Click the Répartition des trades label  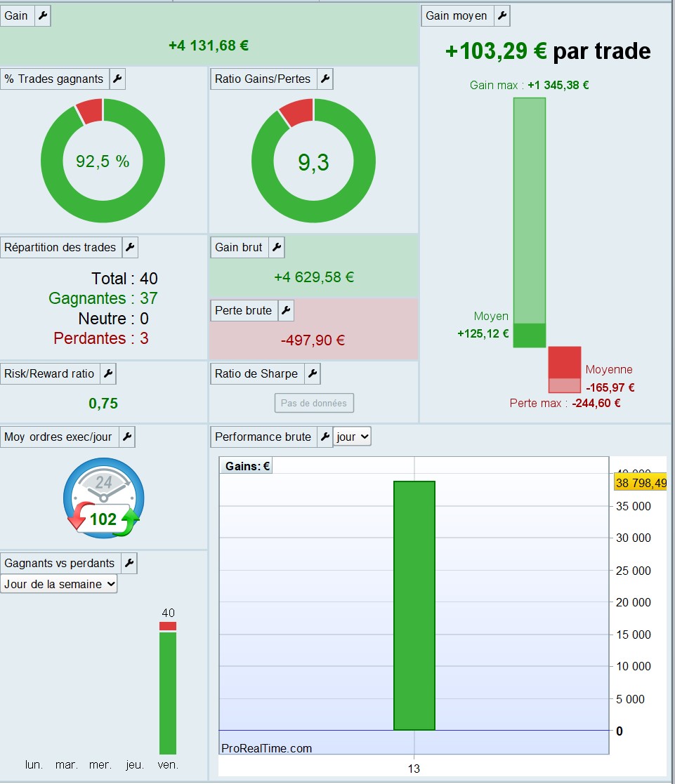coord(60,248)
